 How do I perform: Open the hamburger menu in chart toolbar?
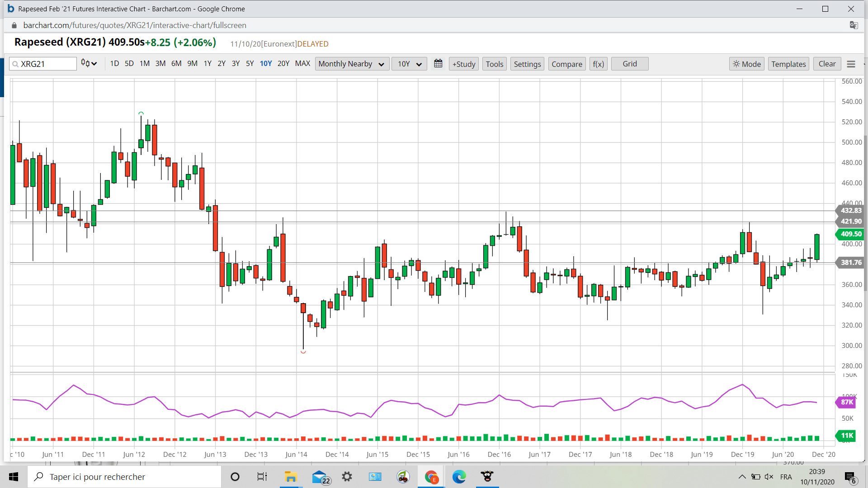[851, 64]
